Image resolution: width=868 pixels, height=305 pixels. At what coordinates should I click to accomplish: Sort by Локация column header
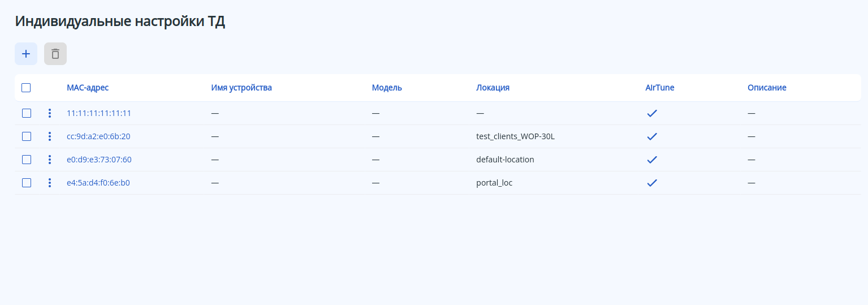tap(493, 88)
